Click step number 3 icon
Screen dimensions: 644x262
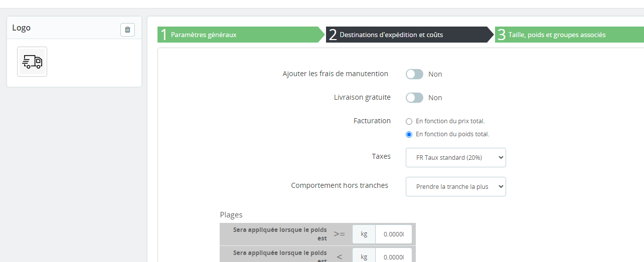click(x=502, y=35)
